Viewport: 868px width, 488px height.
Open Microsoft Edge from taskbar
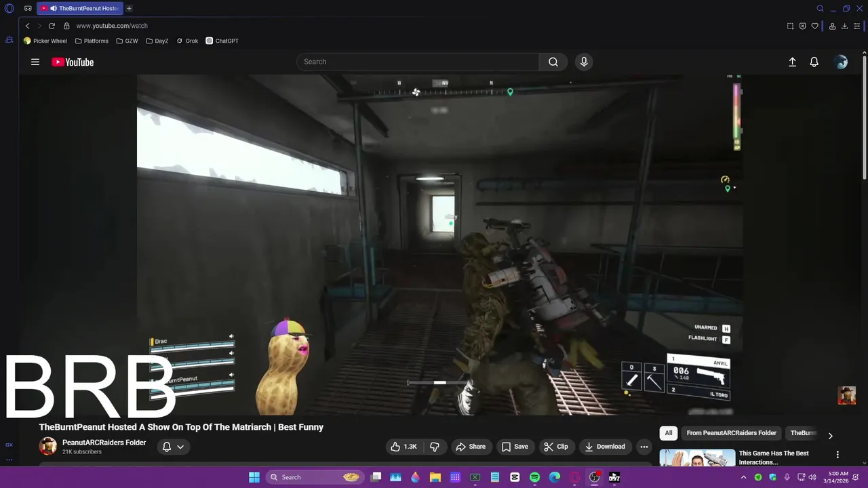click(555, 477)
